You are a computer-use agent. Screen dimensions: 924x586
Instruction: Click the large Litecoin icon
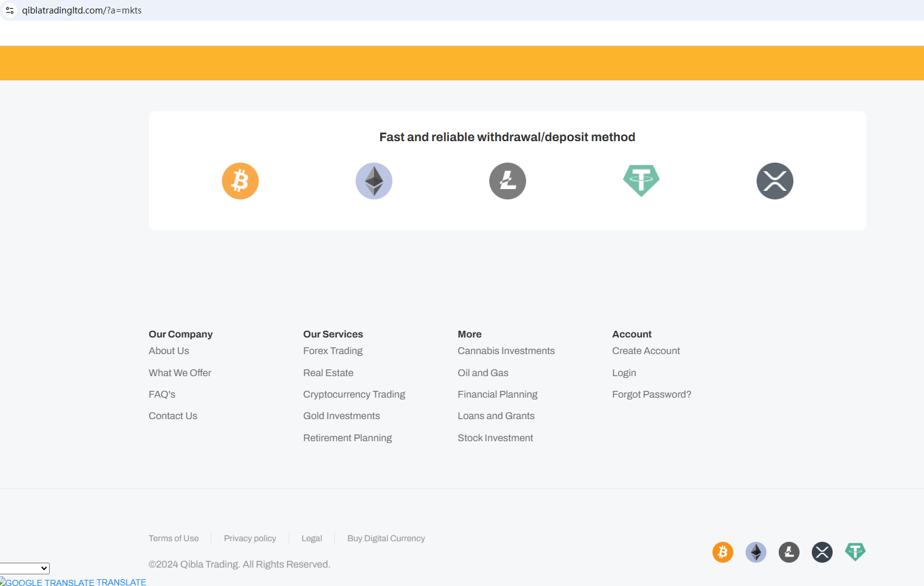pyautogui.click(x=508, y=181)
